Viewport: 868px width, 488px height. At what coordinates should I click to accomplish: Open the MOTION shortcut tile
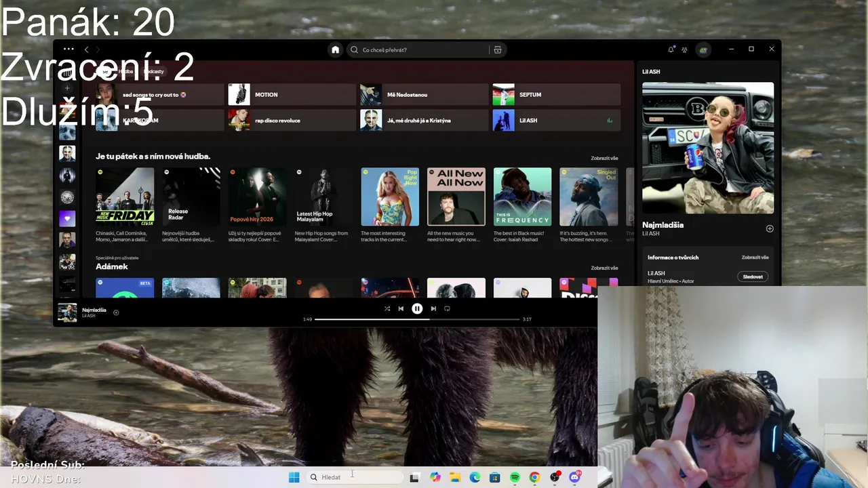pyautogui.click(x=292, y=95)
